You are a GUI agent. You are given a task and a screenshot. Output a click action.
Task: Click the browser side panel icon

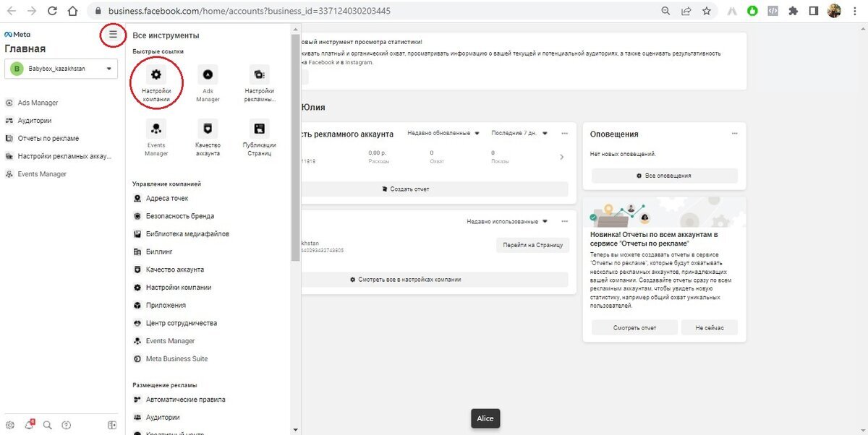814,12
